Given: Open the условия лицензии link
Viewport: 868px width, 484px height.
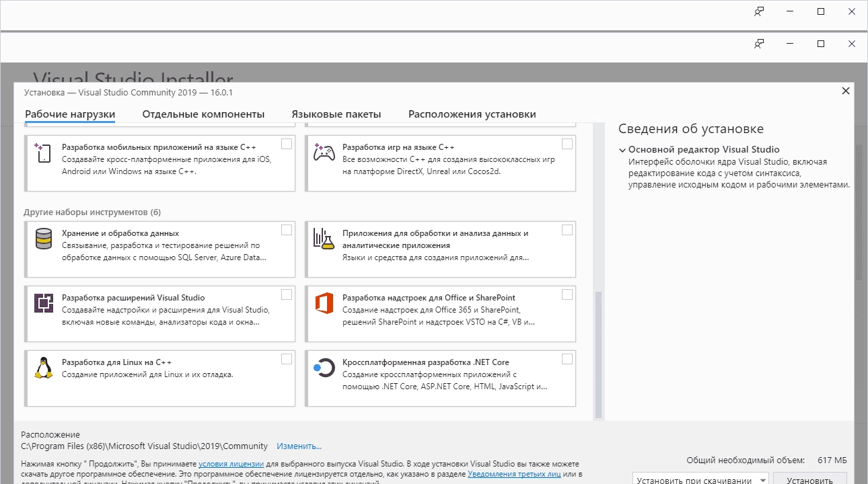Looking at the screenshot, I should click(x=230, y=464).
